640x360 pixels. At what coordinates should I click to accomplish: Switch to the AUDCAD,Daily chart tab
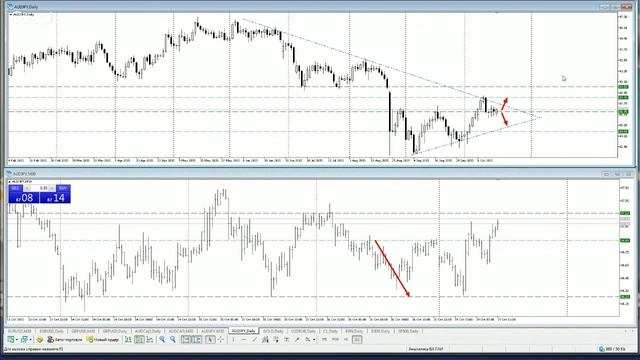pyautogui.click(x=147, y=331)
